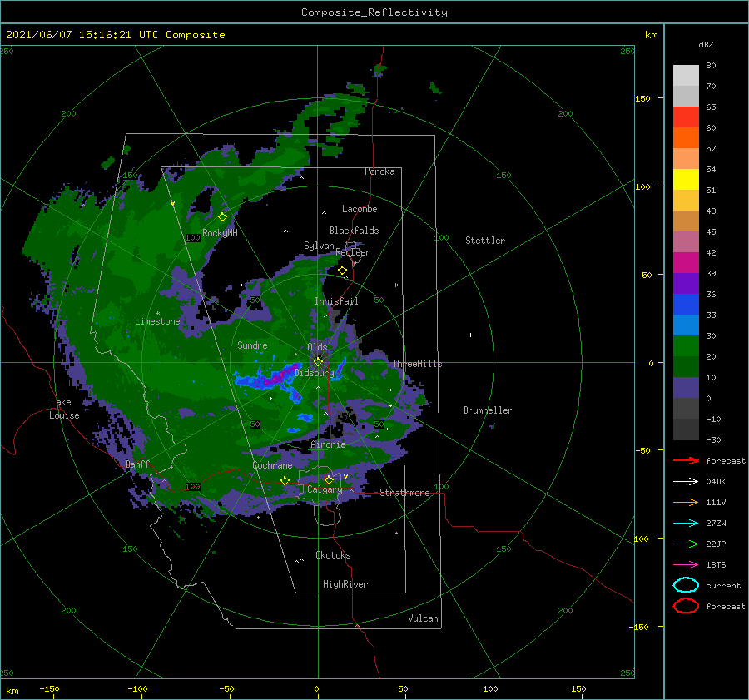Image resolution: width=749 pixels, height=700 pixels.
Task: Click the ThreeHills label
Action: point(418,364)
